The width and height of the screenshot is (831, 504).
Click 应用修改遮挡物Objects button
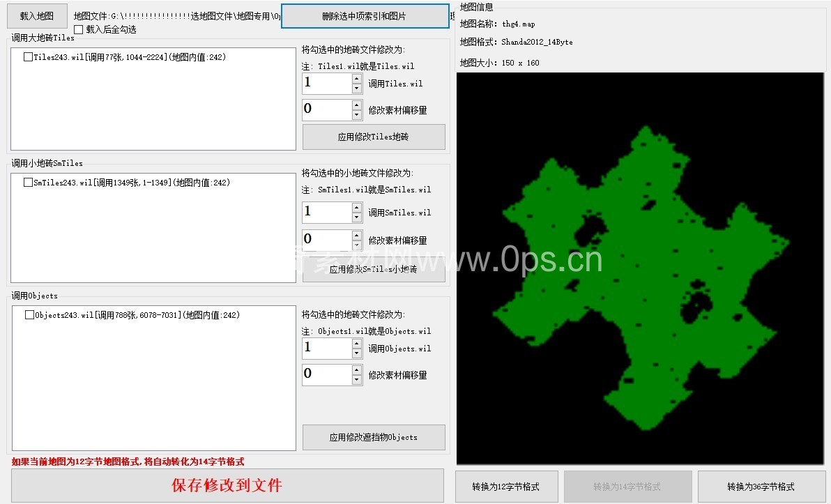[x=373, y=437]
